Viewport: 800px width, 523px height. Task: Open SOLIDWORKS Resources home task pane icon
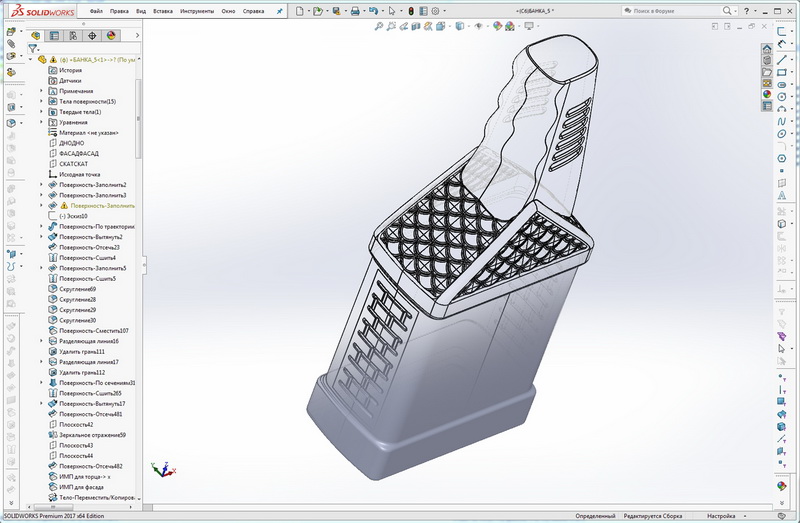(x=767, y=49)
